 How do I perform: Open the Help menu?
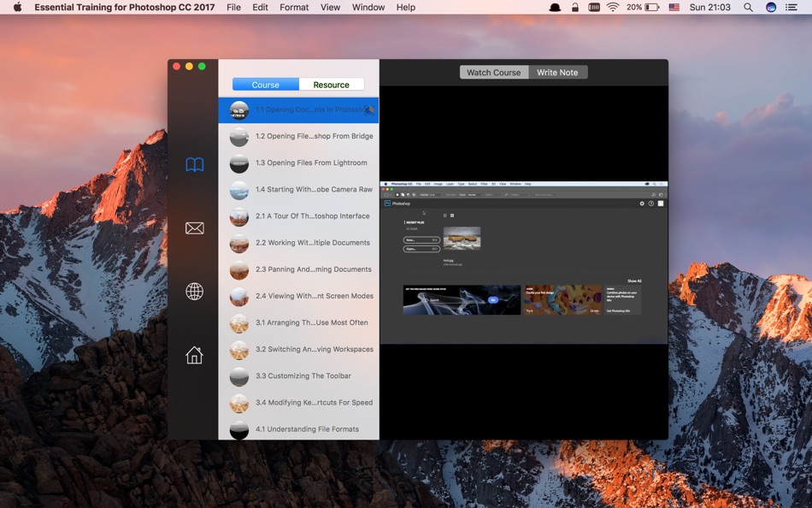[406, 7]
